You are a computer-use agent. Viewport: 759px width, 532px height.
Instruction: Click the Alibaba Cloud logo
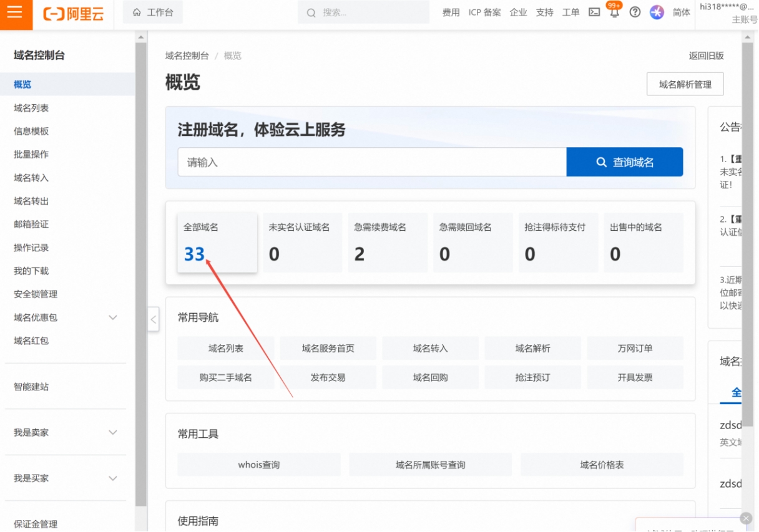coord(74,14)
